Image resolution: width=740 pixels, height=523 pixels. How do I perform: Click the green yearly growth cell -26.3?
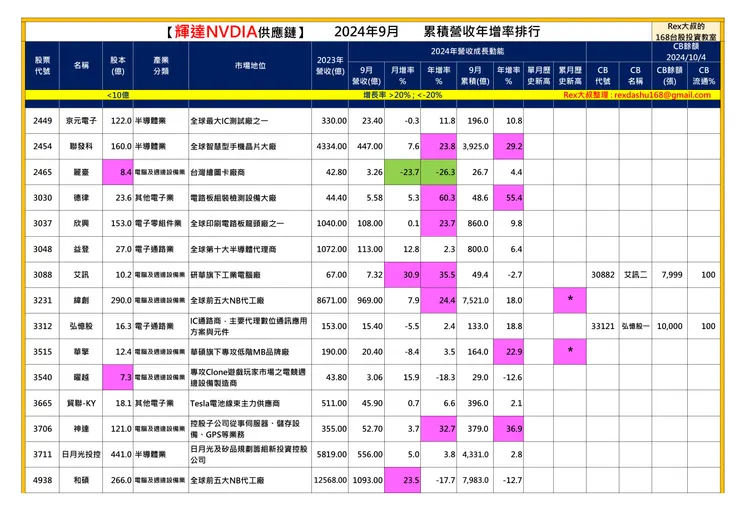[x=439, y=172]
